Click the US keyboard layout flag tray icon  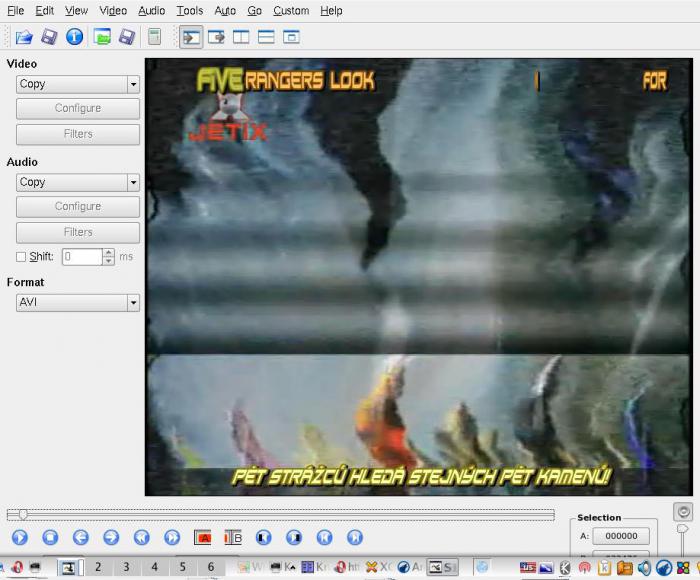528,567
